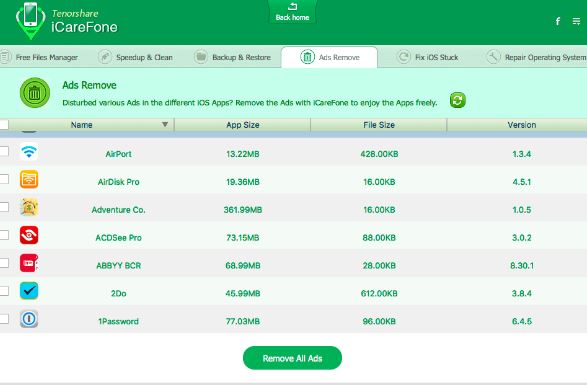Click the Repair Operating System wrench icon

point(493,57)
